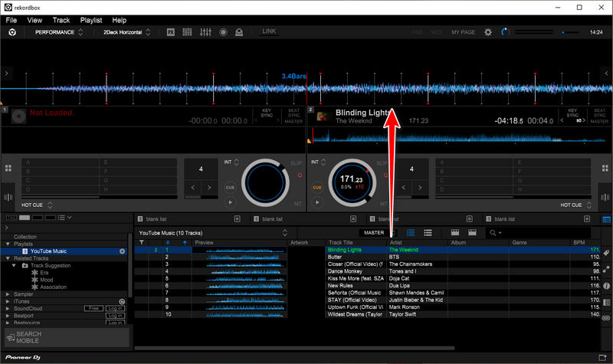Open the Help menu
The image size is (613, 364).
tap(120, 20)
